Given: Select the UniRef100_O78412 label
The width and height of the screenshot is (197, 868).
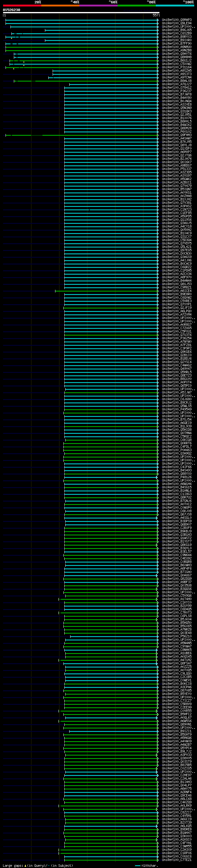Looking at the screenshot, I should pyautogui.click(x=176, y=88).
